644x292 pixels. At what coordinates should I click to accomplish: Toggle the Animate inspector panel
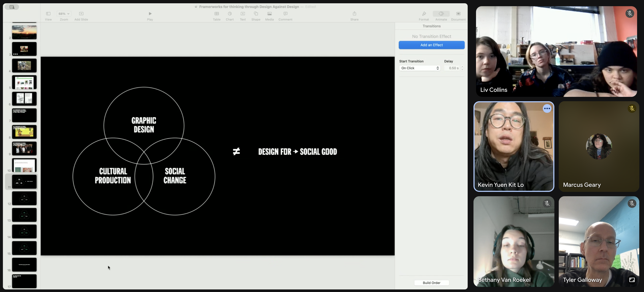pos(441,14)
